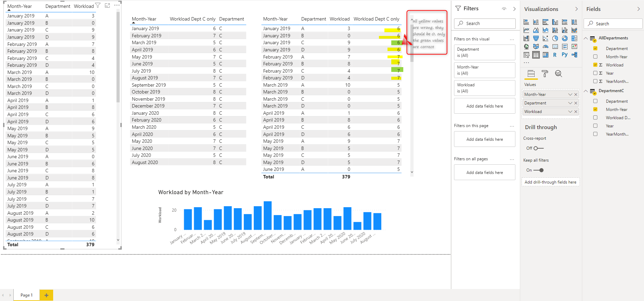Select the stacked bar chart visual
This screenshot has height=301, width=644.
point(526,22)
